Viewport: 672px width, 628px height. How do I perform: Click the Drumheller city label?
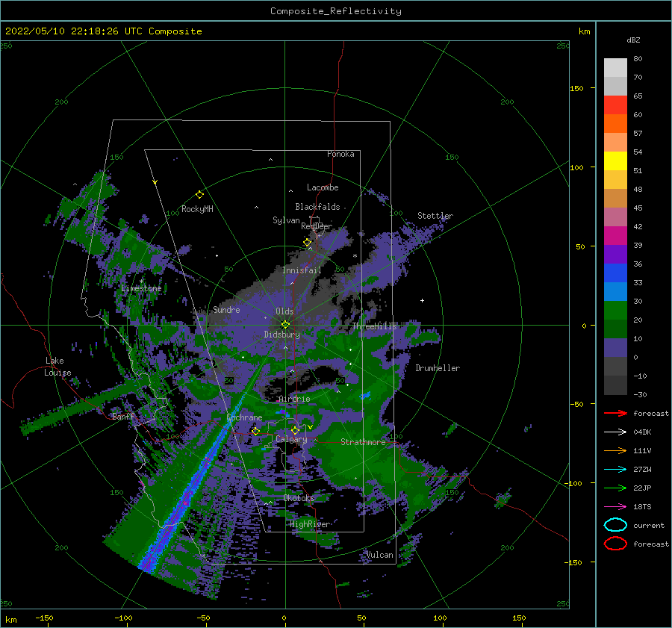pyautogui.click(x=438, y=368)
